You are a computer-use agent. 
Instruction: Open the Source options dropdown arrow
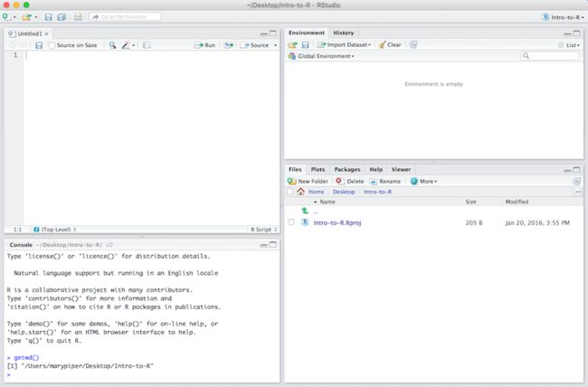point(276,45)
